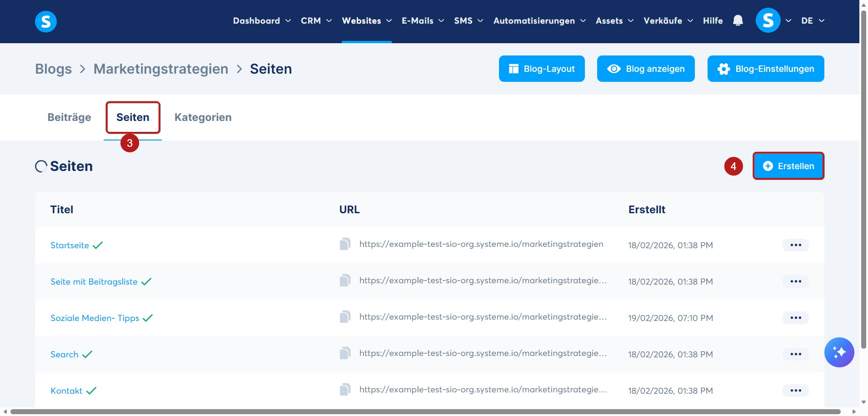Open the E-Mails dropdown
868x416 pixels.
423,21
